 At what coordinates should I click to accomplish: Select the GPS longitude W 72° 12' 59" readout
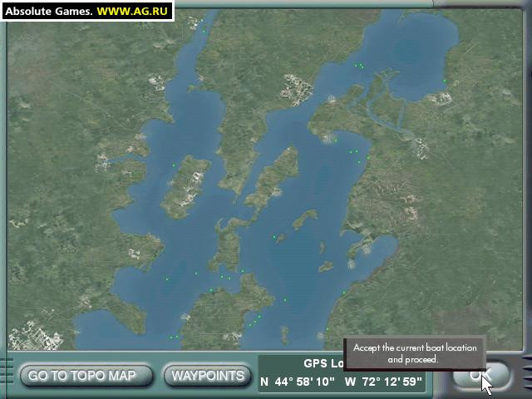pos(383,382)
